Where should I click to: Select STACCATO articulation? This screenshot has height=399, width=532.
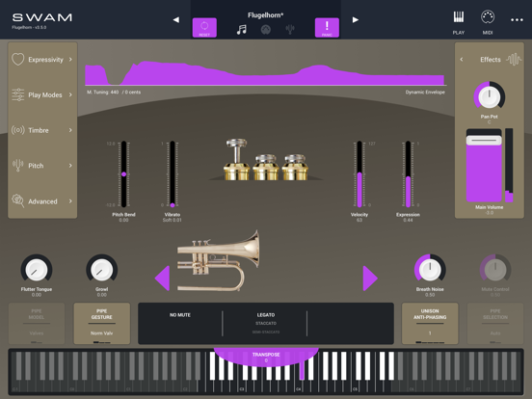coord(266,323)
